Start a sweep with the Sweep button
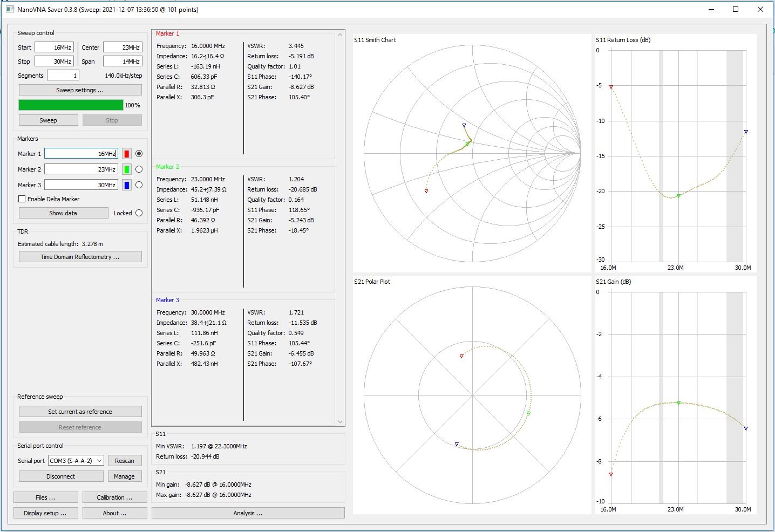 click(x=49, y=120)
